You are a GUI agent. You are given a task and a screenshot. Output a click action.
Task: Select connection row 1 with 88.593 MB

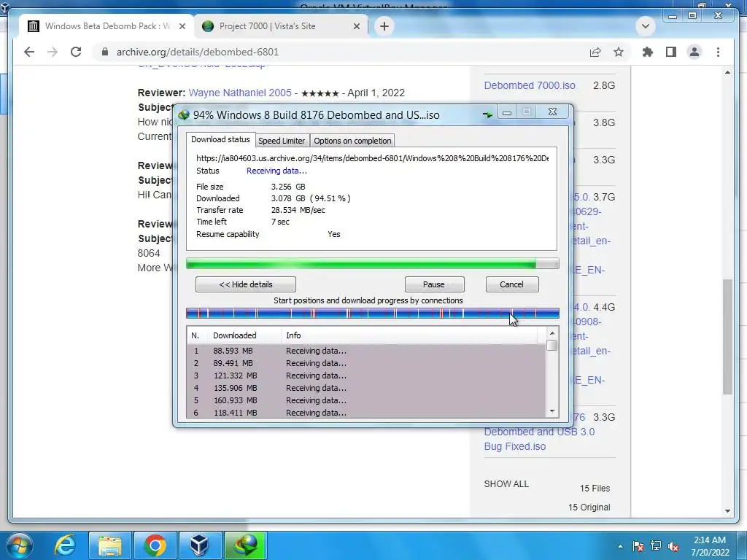tap(366, 351)
